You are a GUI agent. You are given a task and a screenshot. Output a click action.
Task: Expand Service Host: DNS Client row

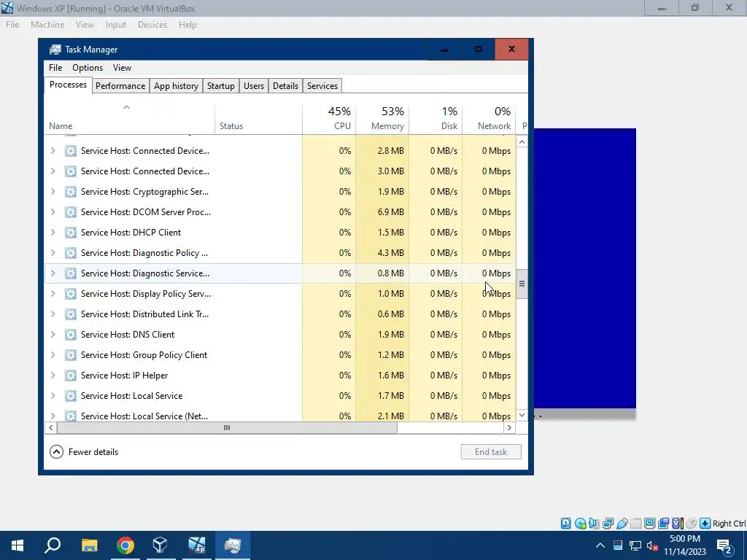point(53,334)
